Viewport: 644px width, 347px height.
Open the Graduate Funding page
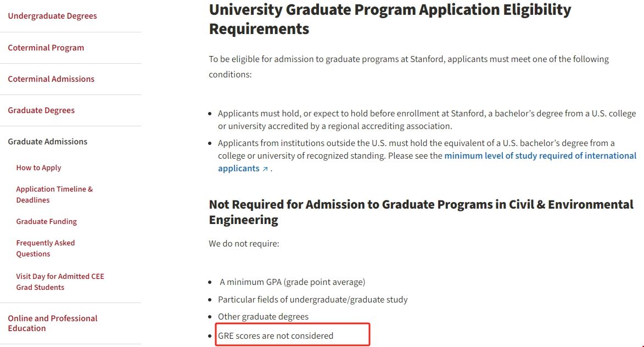(47, 222)
